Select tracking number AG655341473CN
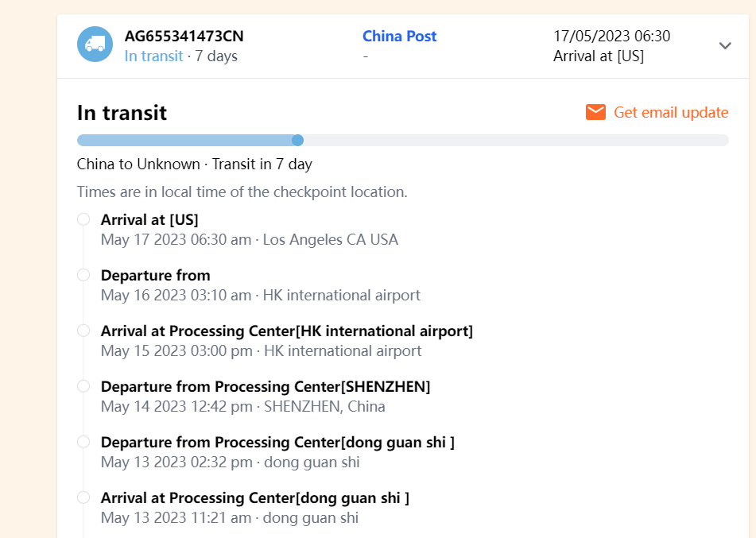 pyautogui.click(x=184, y=36)
